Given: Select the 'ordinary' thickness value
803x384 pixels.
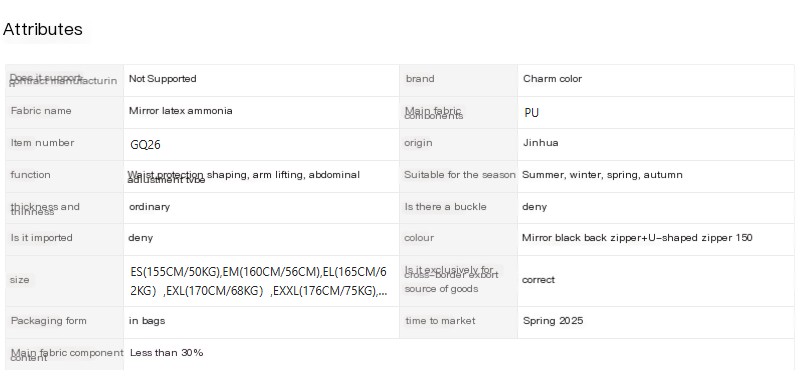Looking at the screenshot, I should click(149, 207).
